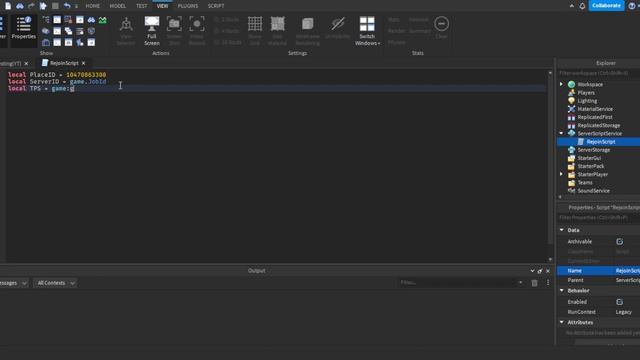Click the Collaborate button

(x=606, y=6)
